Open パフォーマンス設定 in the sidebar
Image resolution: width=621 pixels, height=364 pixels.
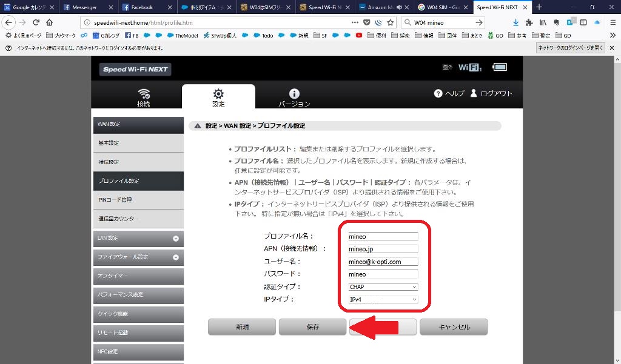tap(138, 295)
